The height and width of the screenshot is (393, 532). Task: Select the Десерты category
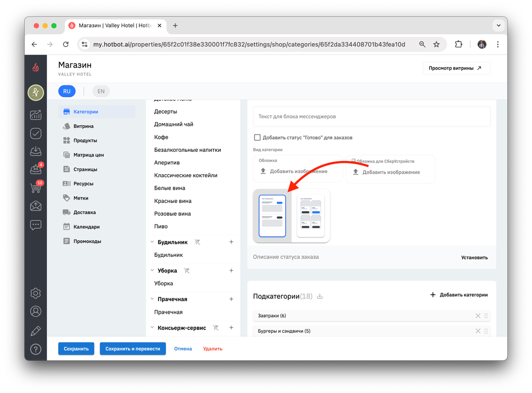[x=166, y=112]
